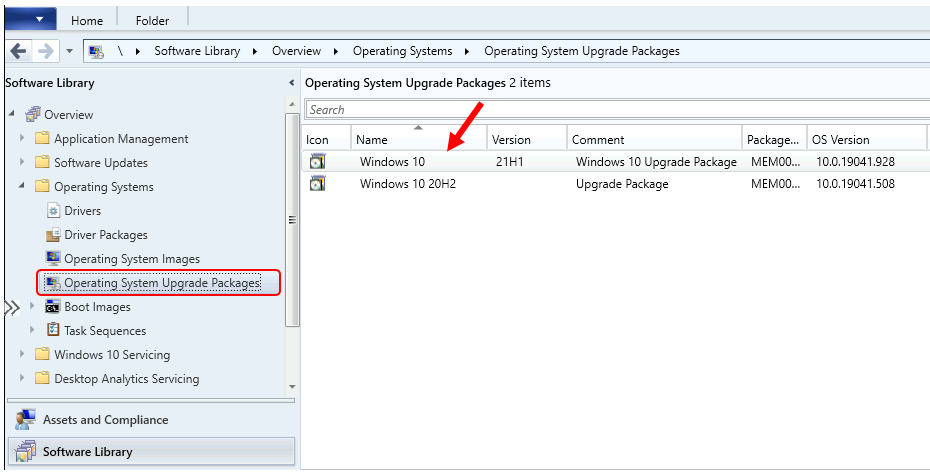This screenshot has width=930, height=473.
Task: Expand the Task Sequences node
Action: [x=33, y=330]
